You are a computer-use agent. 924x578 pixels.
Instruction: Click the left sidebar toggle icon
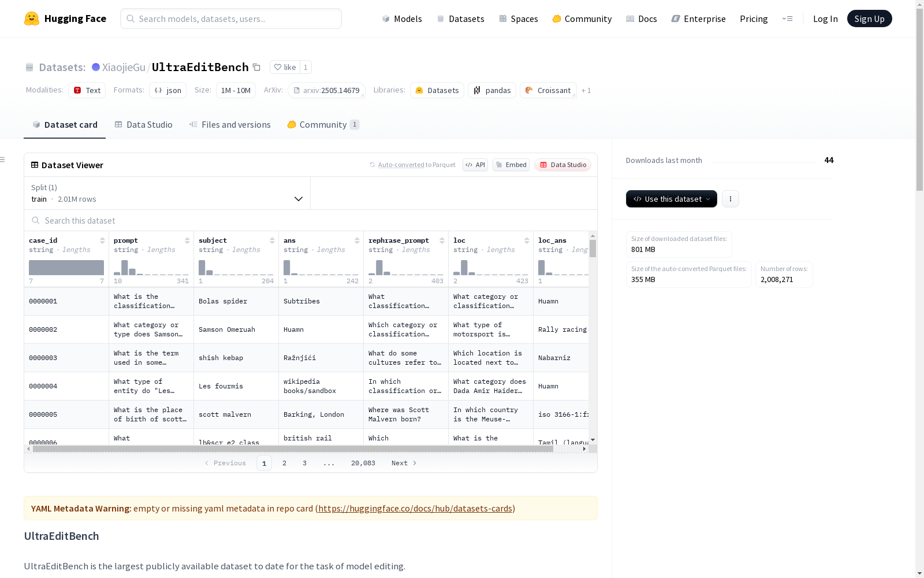[x=3, y=160]
